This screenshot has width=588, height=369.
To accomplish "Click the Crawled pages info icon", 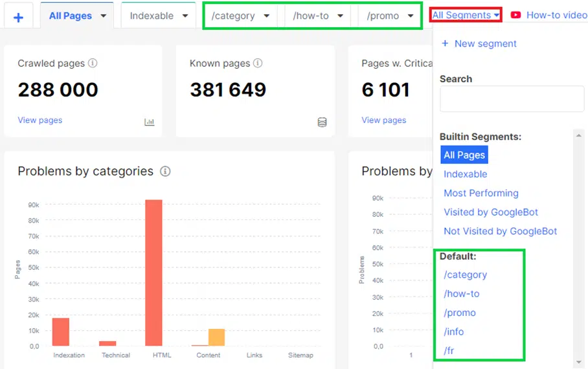I will point(93,63).
